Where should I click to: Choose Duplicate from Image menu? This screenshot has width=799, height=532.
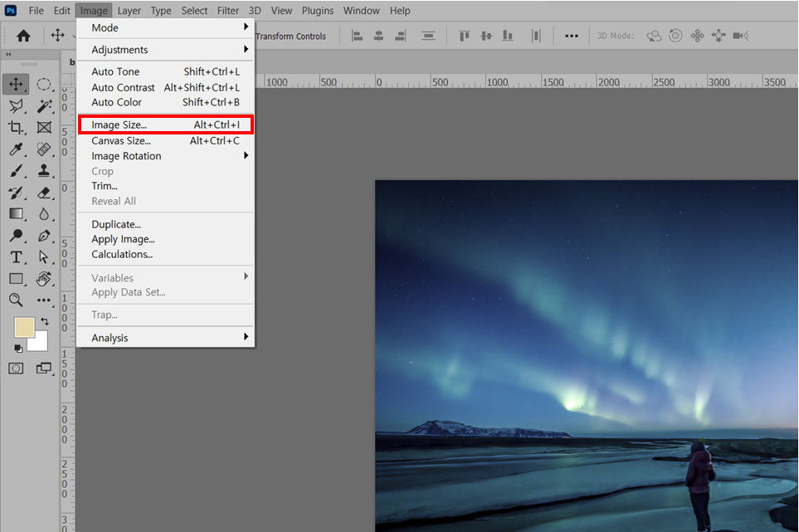166,224
